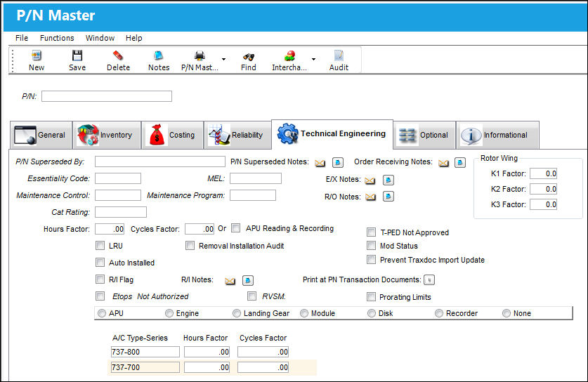Expand the Interchangeable dropdown arrow
The image size is (588, 382).
click(313, 59)
